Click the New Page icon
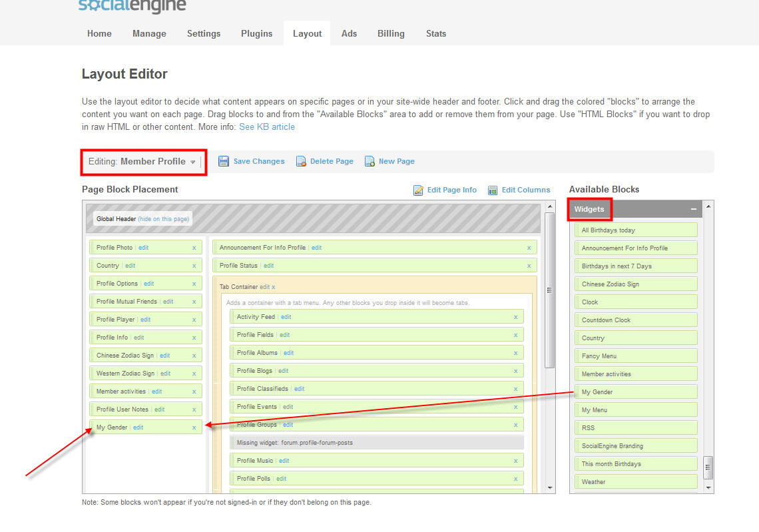 370,161
